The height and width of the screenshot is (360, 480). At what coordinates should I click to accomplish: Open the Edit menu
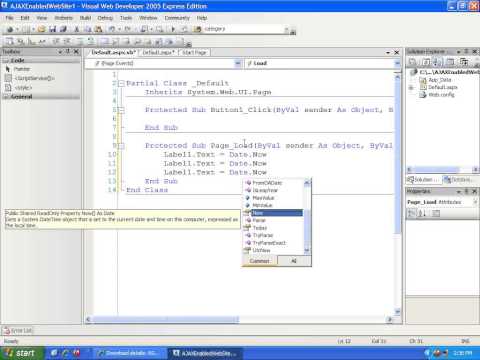point(25,18)
